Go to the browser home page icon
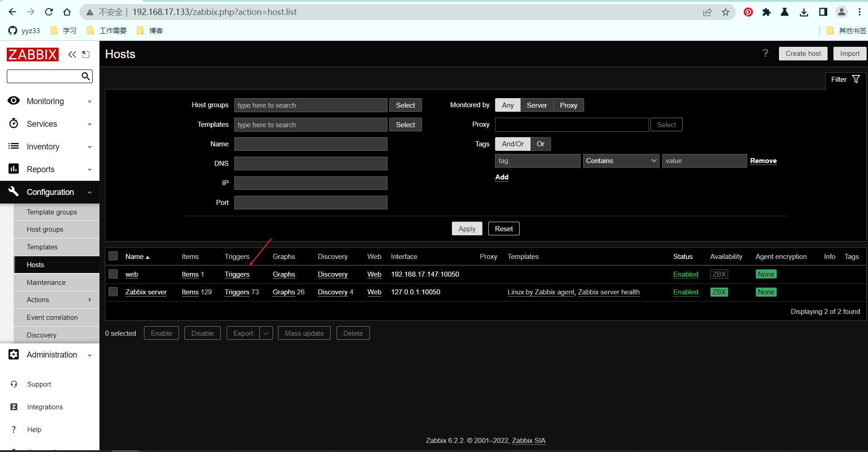 point(67,12)
